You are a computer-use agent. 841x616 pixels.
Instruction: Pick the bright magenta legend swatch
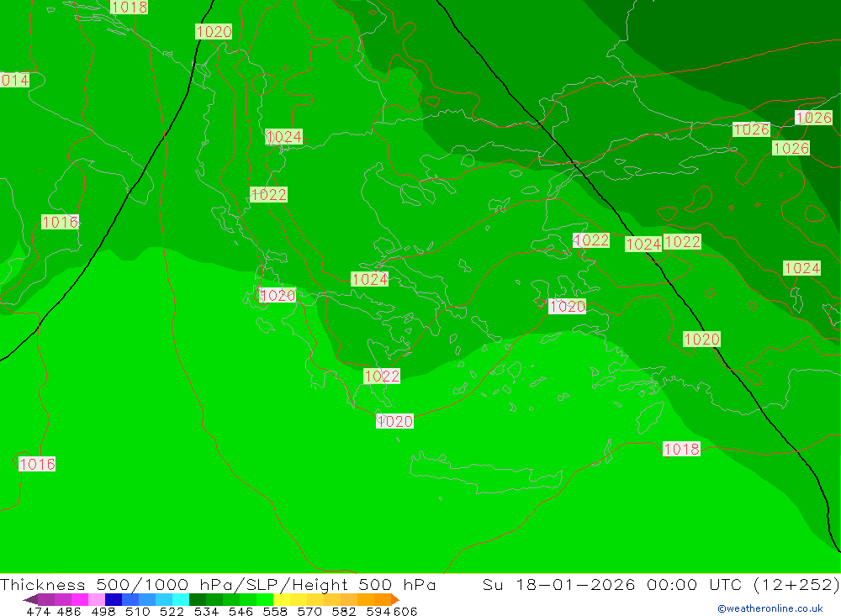[79, 599]
